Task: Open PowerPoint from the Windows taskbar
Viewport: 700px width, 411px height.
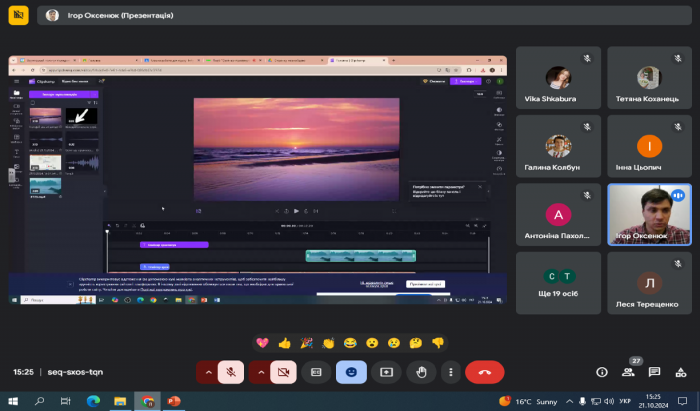Action: pos(175,401)
